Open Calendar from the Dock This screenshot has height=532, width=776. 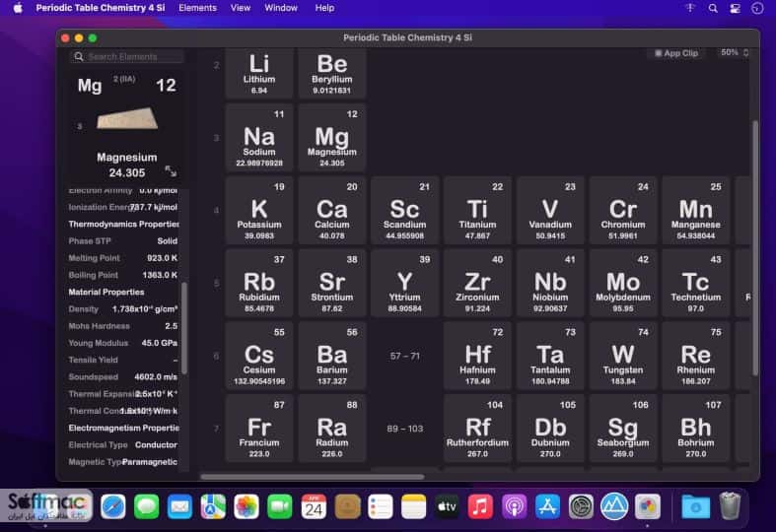coord(314,506)
